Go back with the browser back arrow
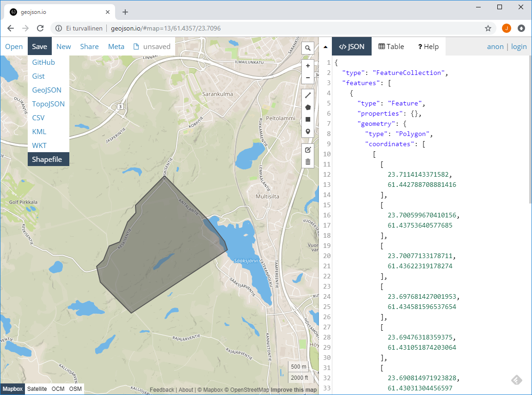 pos(11,28)
